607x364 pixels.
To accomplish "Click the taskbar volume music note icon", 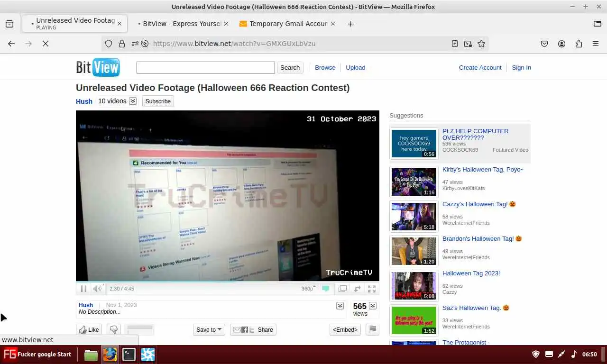I will pyautogui.click(x=574, y=354).
